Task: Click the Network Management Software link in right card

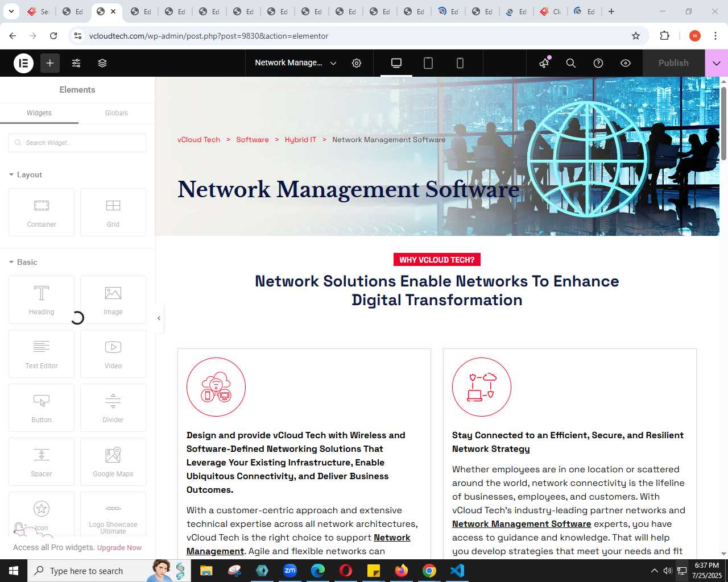Action: click(x=522, y=524)
